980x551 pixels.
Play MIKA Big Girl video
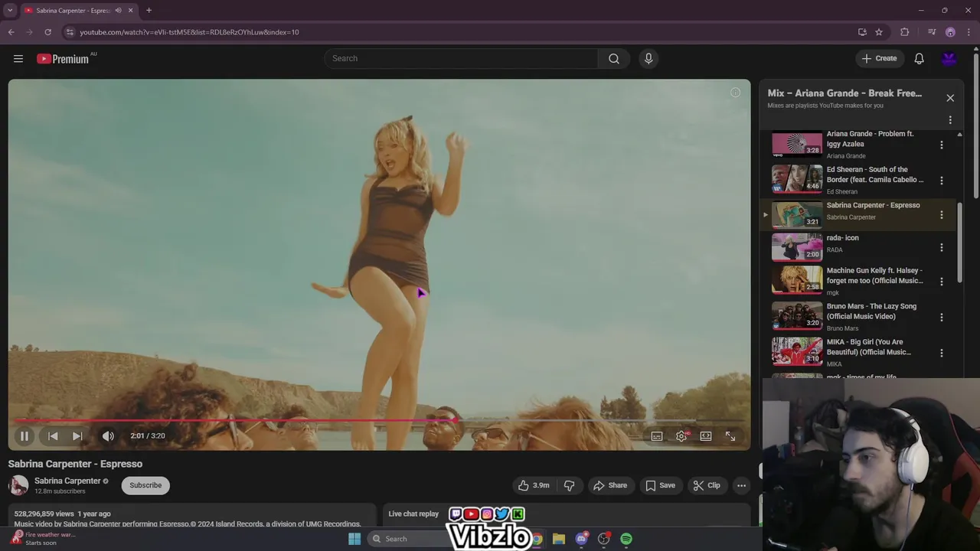pos(797,352)
